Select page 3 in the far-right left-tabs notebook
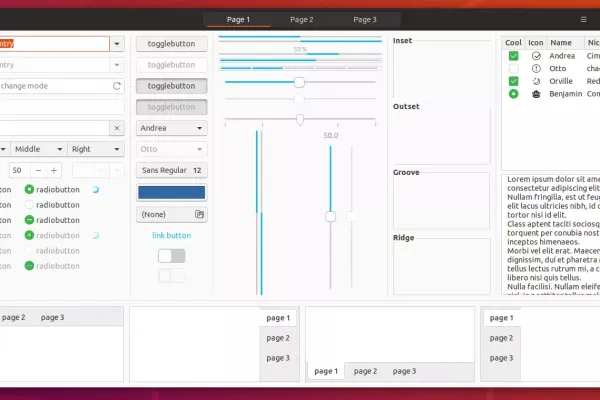This screenshot has height=400, width=600. (x=501, y=358)
